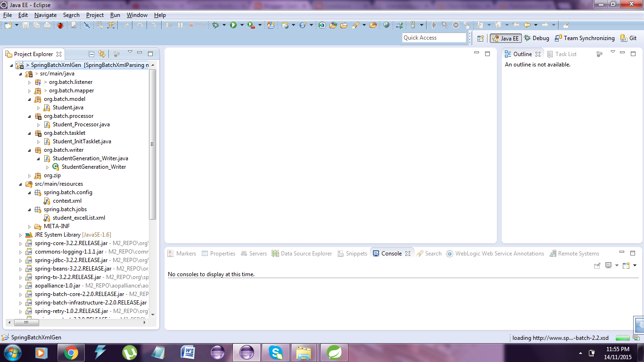The height and width of the screenshot is (362, 644).
Task: Collapse the src/main/resources folder
Action: click(x=20, y=184)
